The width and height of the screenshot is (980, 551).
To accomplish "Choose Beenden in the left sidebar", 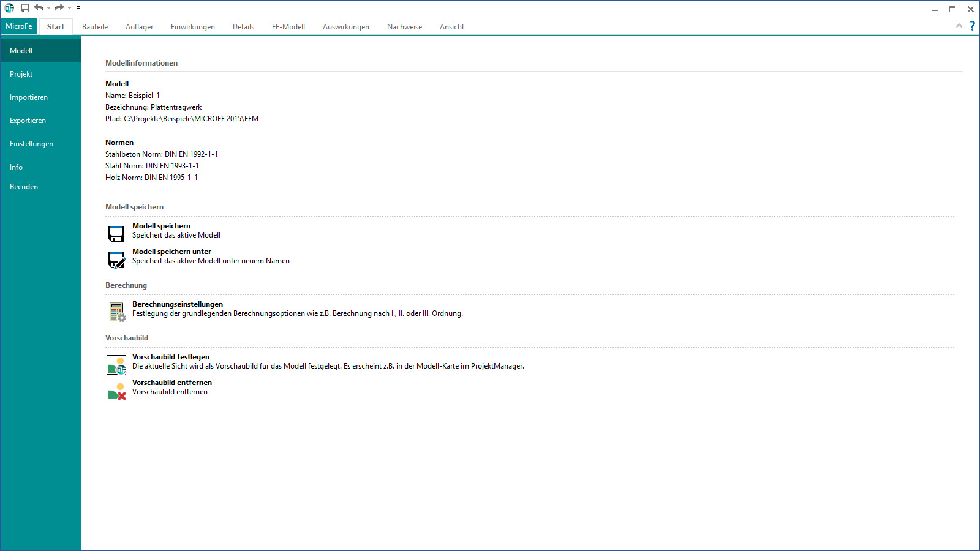I will [41, 186].
